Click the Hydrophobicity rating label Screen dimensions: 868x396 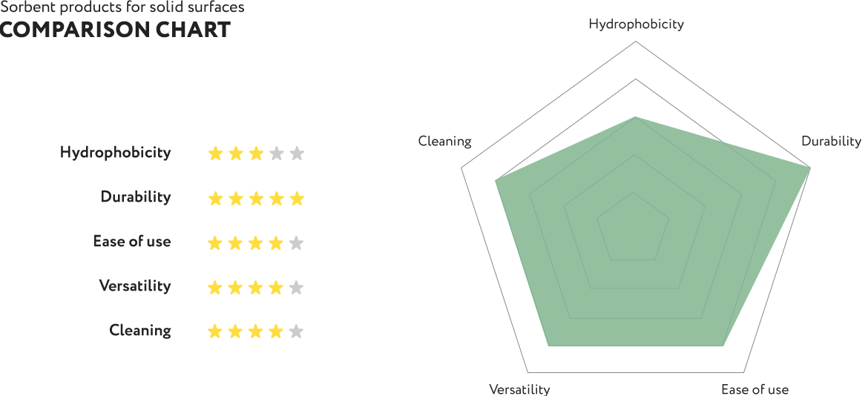tap(116, 153)
